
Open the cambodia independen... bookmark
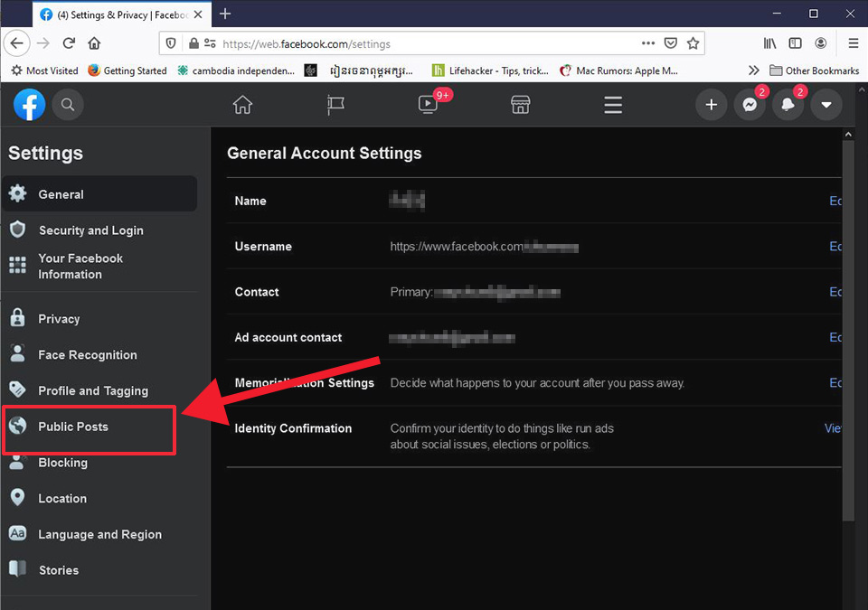pos(236,70)
